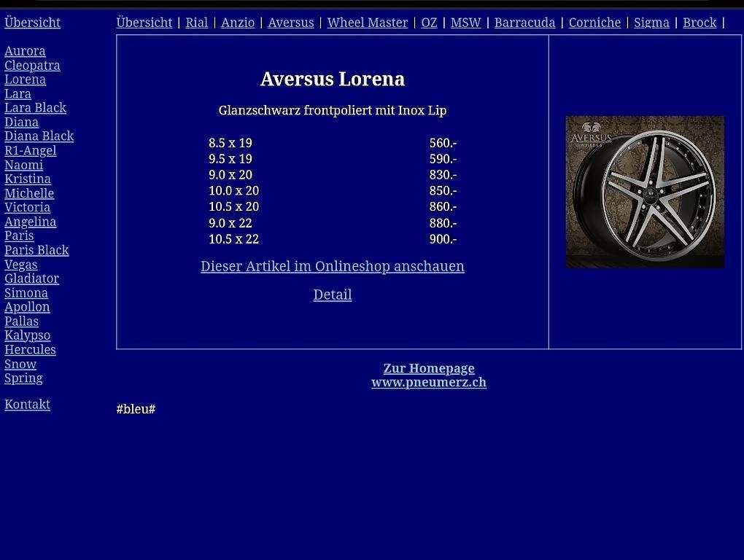The width and height of the screenshot is (744, 560).
Task: Open the Brock brand page
Action: 700,23
